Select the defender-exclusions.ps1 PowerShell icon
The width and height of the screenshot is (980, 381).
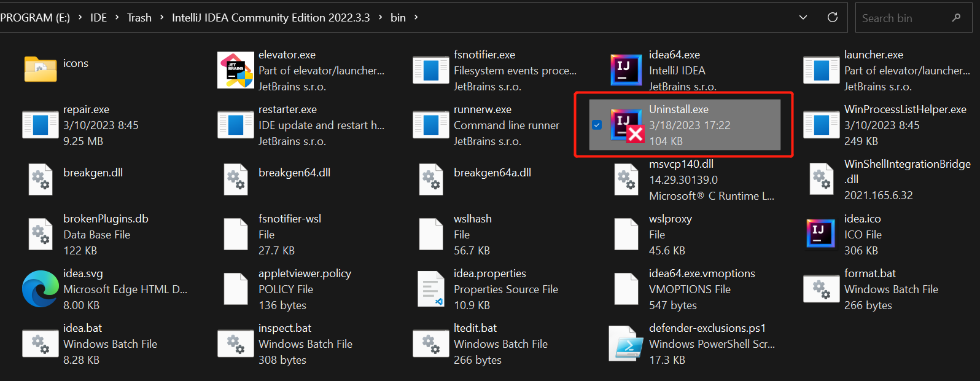626,344
